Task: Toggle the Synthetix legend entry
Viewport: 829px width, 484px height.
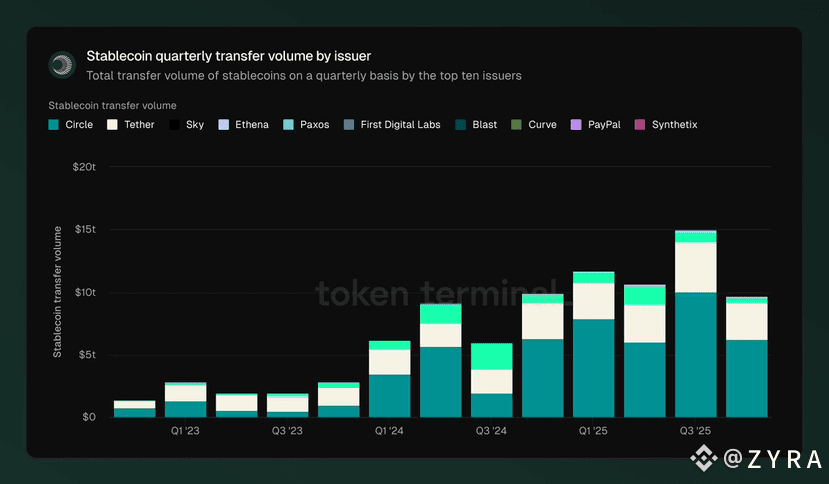Action: pos(666,125)
